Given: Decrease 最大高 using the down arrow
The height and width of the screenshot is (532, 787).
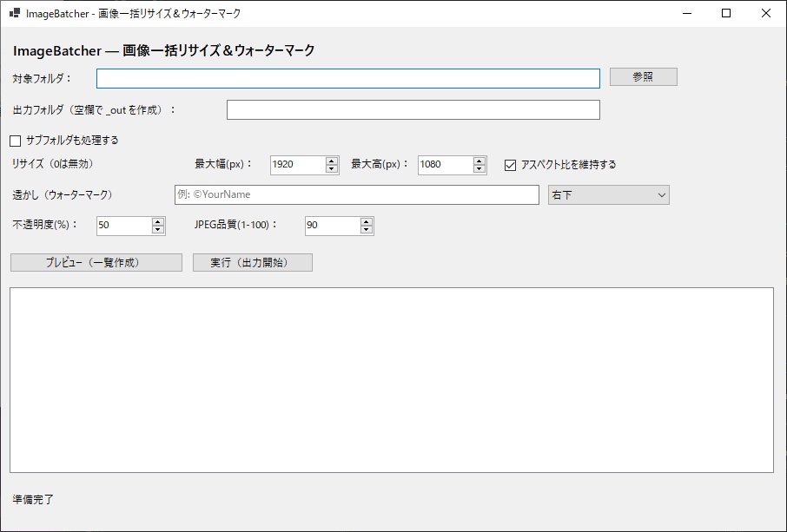Looking at the screenshot, I should point(479,168).
